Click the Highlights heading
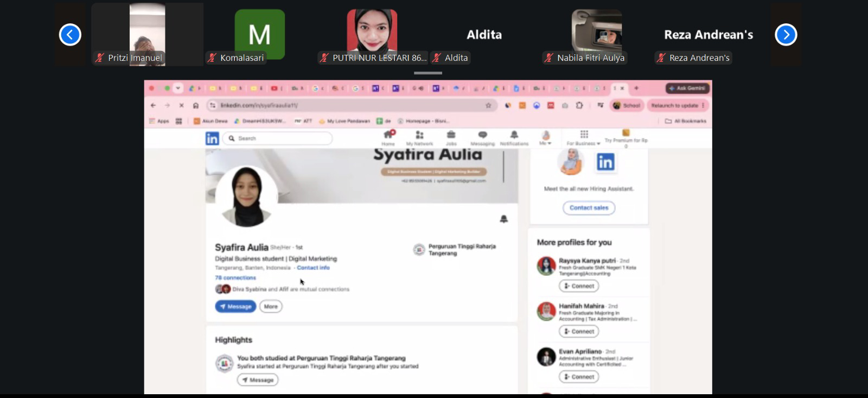Screen dimensions: 868x398 pyautogui.click(x=234, y=340)
